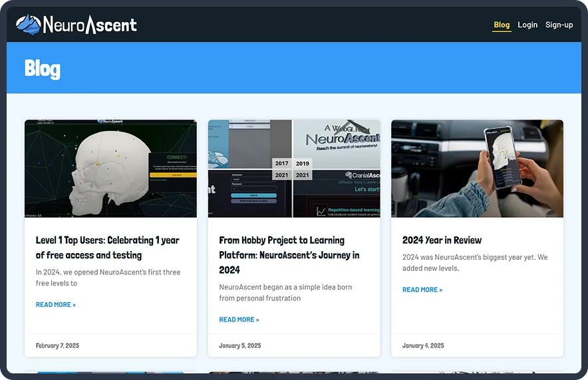Click READ MORE under Level 1 Top Users

[55, 305]
